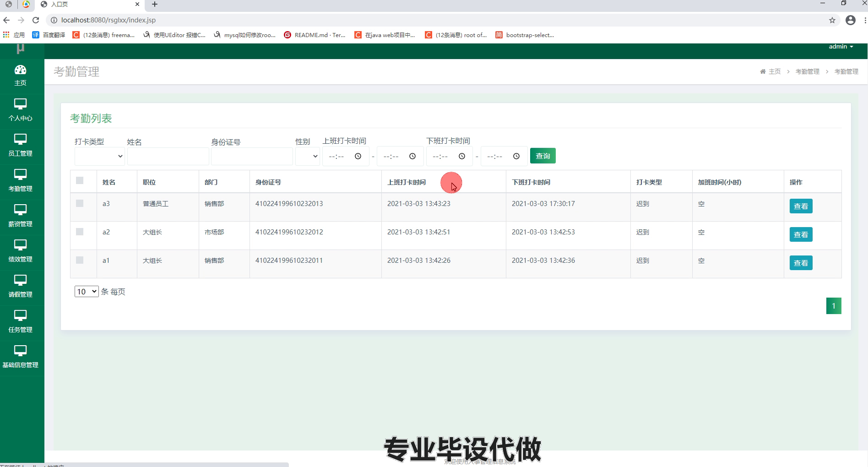The width and height of the screenshot is (868, 467).
Task: Open 员工管理 monitor icon in sidebar
Action: coord(20,139)
